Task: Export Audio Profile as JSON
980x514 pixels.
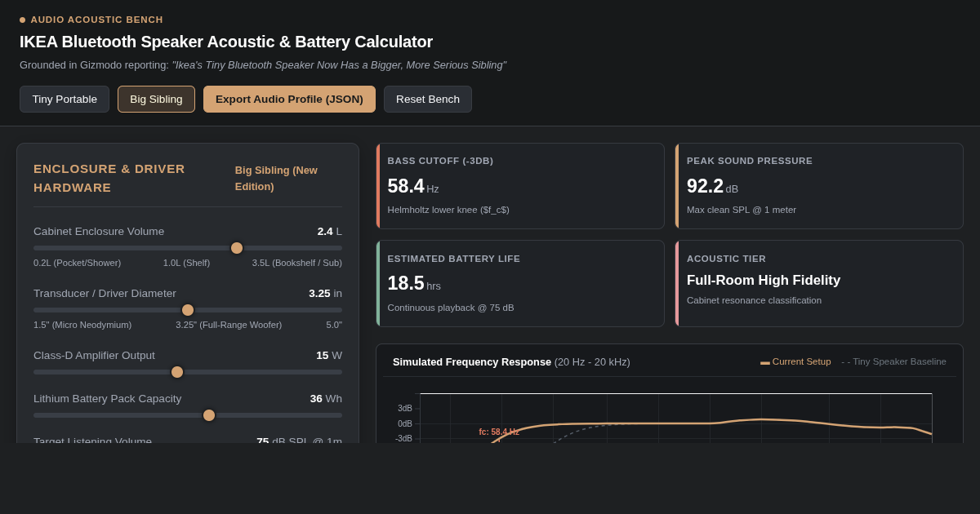Action: [289, 99]
